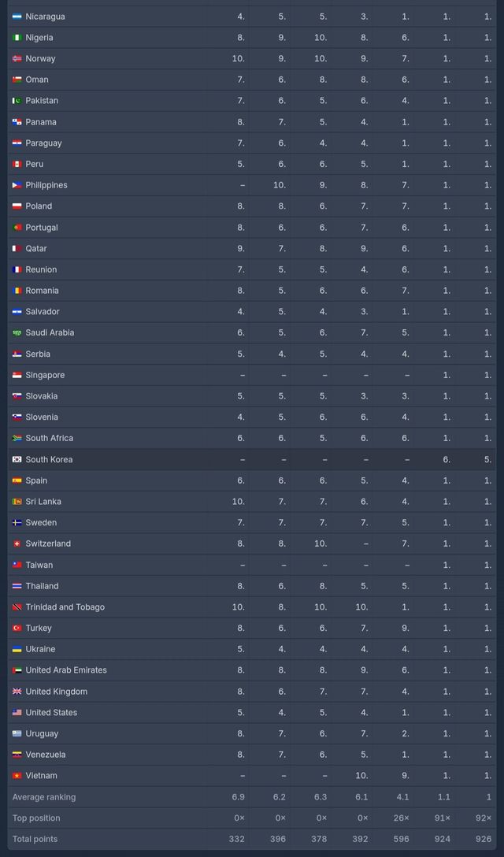
Task: Click Taiwan's country name
Action: [x=39, y=565]
